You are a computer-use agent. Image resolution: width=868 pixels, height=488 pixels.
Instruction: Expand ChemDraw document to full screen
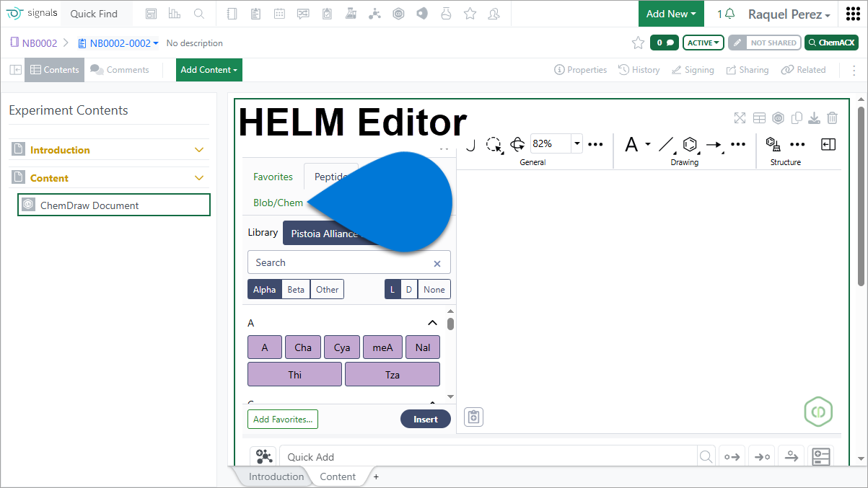pyautogui.click(x=740, y=118)
